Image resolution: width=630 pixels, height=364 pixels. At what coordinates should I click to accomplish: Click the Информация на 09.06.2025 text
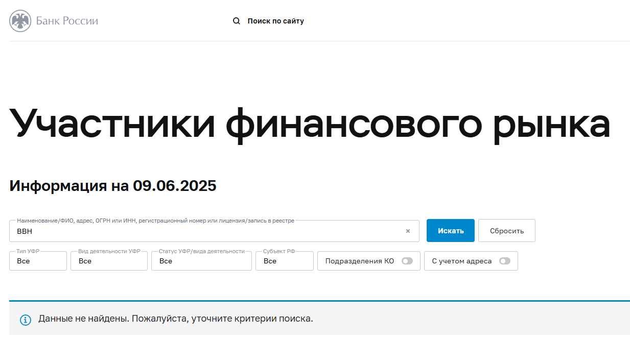113,186
